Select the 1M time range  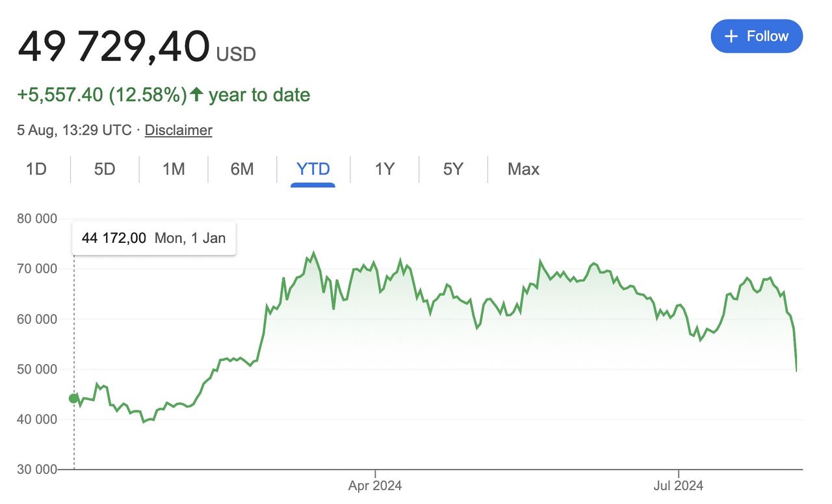(174, 170)
